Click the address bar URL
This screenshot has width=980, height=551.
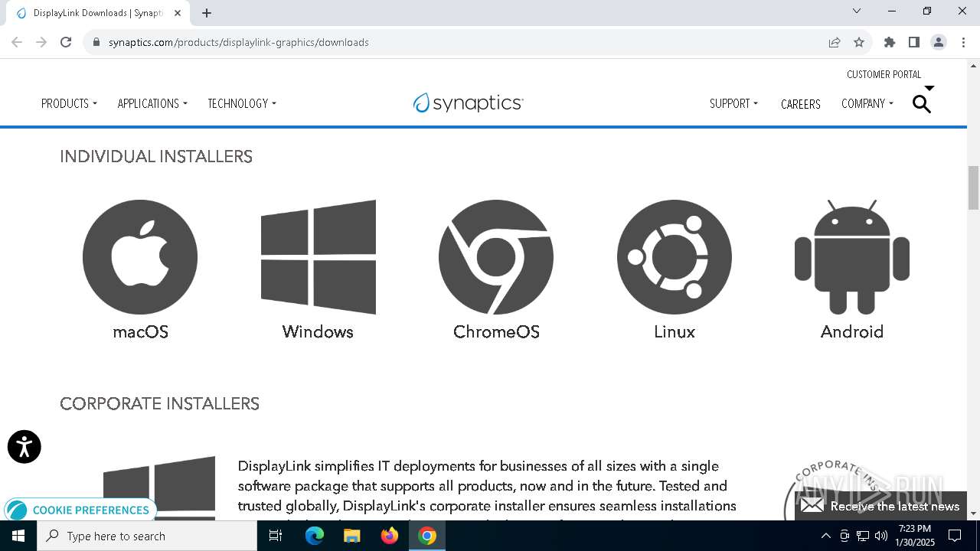(239, 42)
